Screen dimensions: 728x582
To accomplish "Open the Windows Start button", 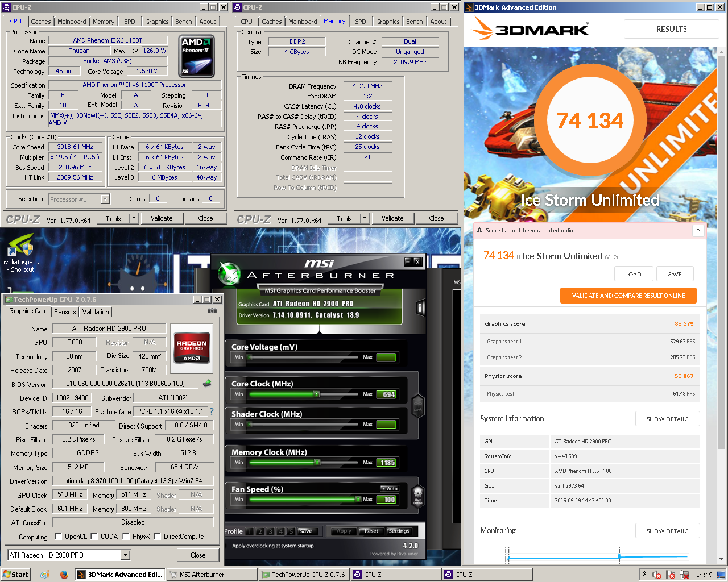I will pyautogui.click(x=15, y=575).
